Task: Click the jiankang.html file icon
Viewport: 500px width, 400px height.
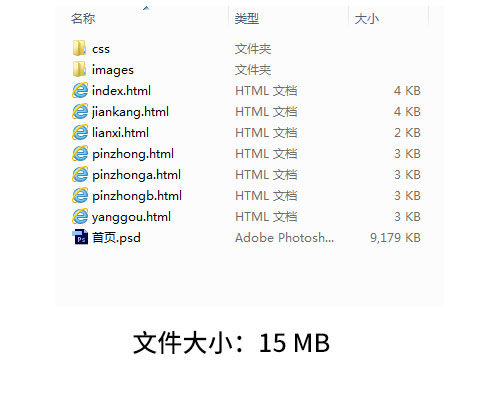Action: pyautogui.click(x=80, y=111)
